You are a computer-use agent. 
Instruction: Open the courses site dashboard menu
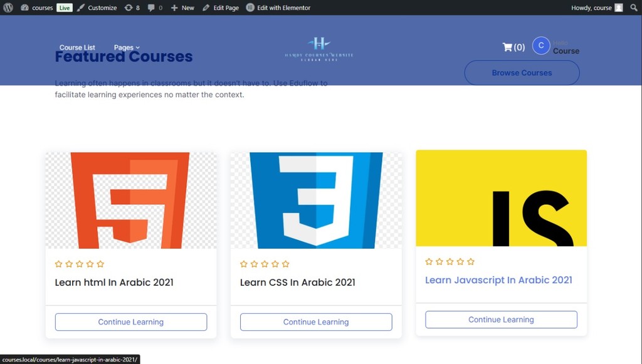(x=37, y=8)
